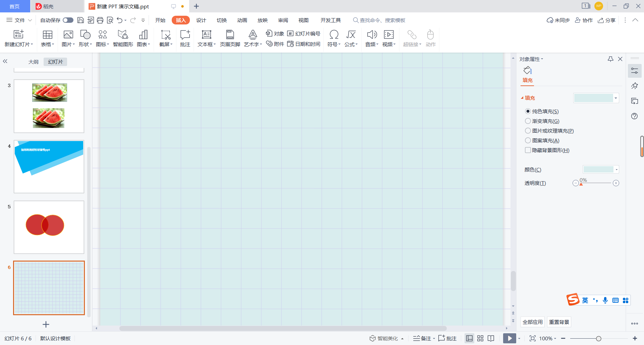Viewport: 644px width, 345px height.
Task: Insert 艺术字 word art
Action: coord(253,39)
